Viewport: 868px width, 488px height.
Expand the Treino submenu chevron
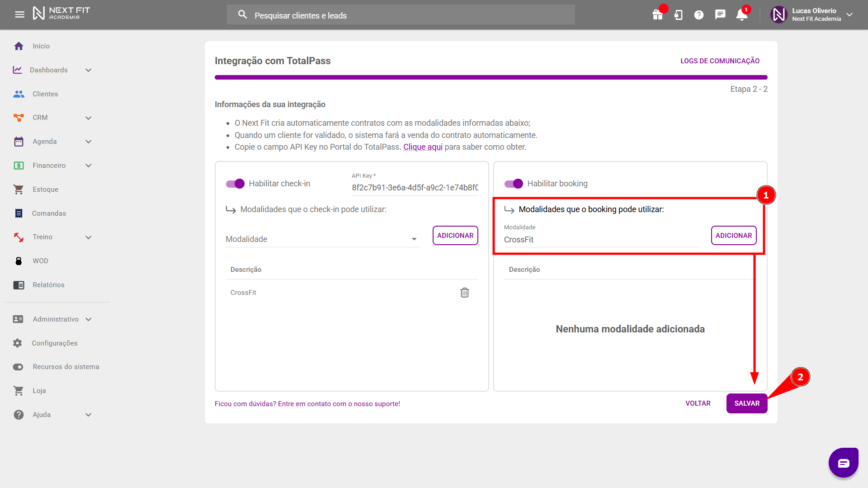coord(89,237)
